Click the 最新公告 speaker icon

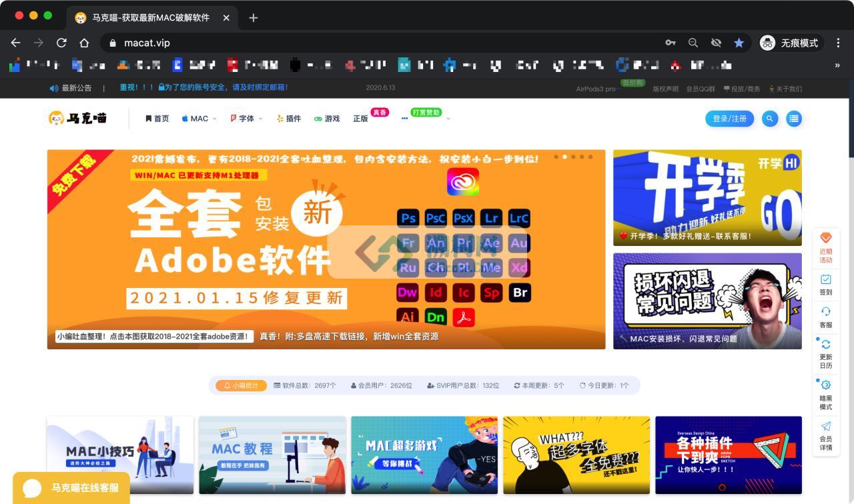[54, 88]
